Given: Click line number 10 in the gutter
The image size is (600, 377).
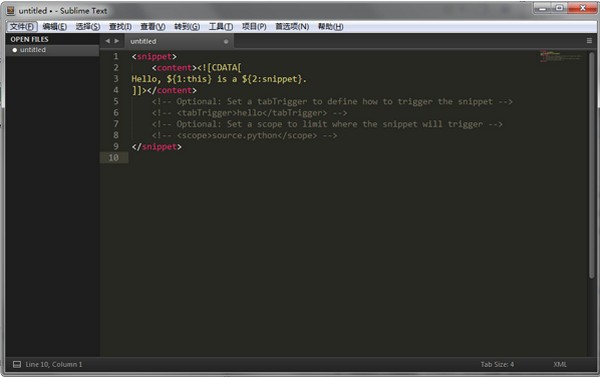Looking at the screenshot, I should 113,158.
